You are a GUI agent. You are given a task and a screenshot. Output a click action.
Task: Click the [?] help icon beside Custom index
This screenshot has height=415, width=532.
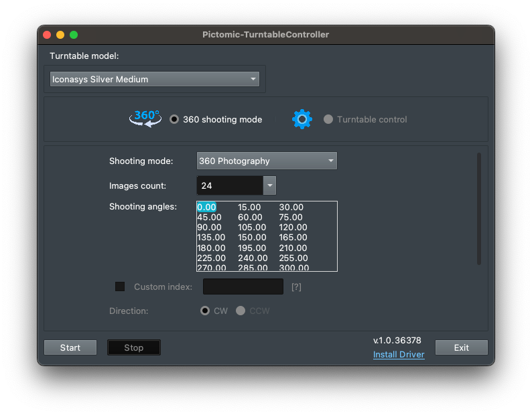[296, 287]
